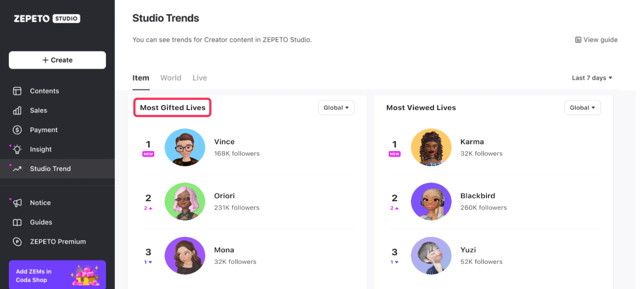Open the ZEPETO Premium icon

(17, 242)
